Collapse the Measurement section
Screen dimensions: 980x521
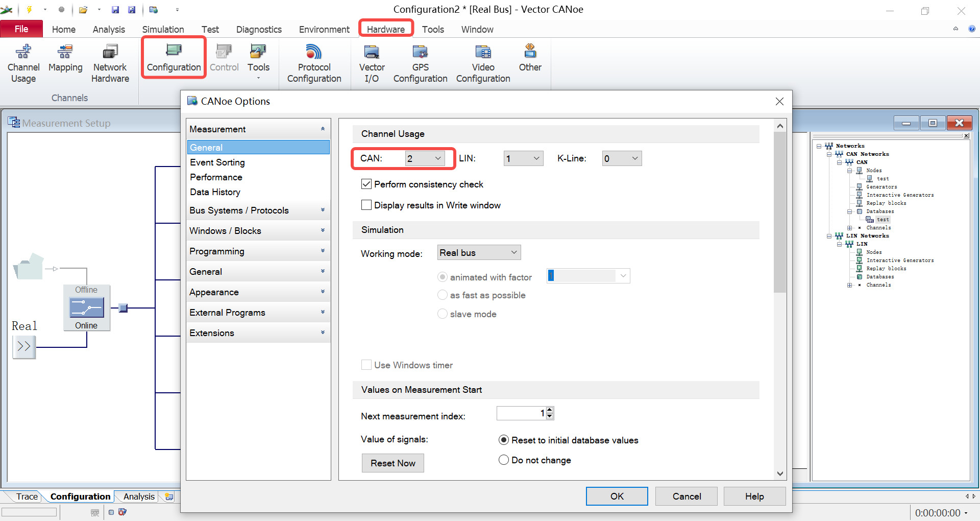click(x=258, y=129)
